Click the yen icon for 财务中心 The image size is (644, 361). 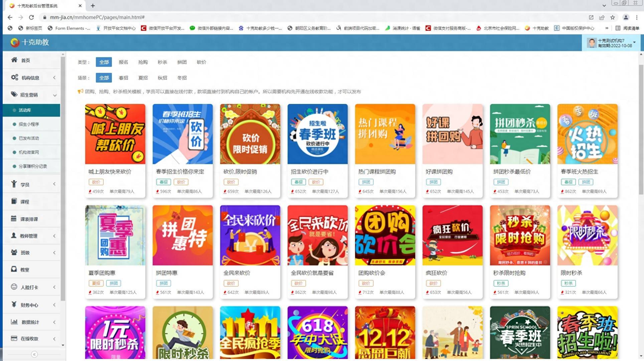pyautogui.click(x=14, y=304)
